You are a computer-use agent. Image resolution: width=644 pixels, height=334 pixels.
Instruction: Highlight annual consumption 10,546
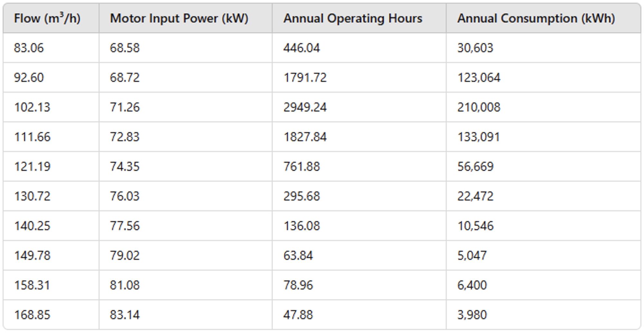coord(475,226)
